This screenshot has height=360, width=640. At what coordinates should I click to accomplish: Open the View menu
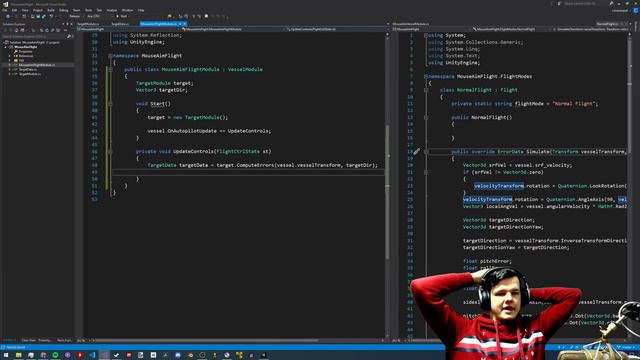[25, 10]
